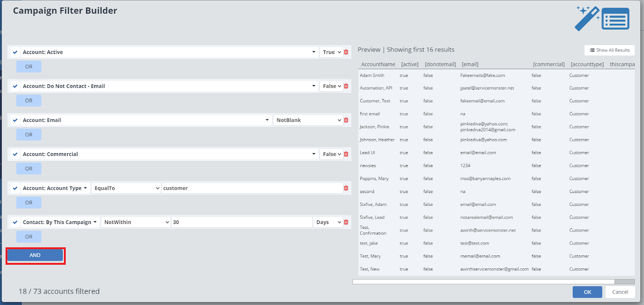Toggle the Account: Active filter checkmark
Image resolution: width=644 pixels, height=305 pixels.
pos(15,52)
